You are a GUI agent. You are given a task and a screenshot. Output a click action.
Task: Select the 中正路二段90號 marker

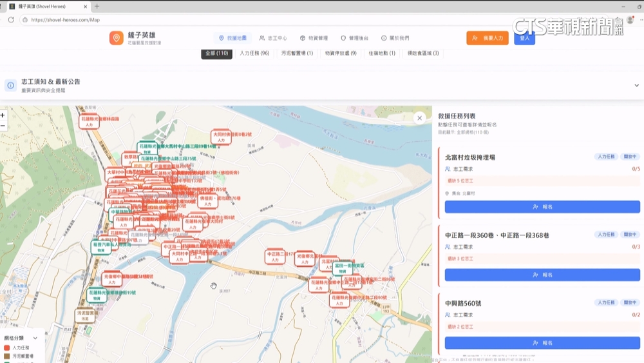[x=339, y=300]
